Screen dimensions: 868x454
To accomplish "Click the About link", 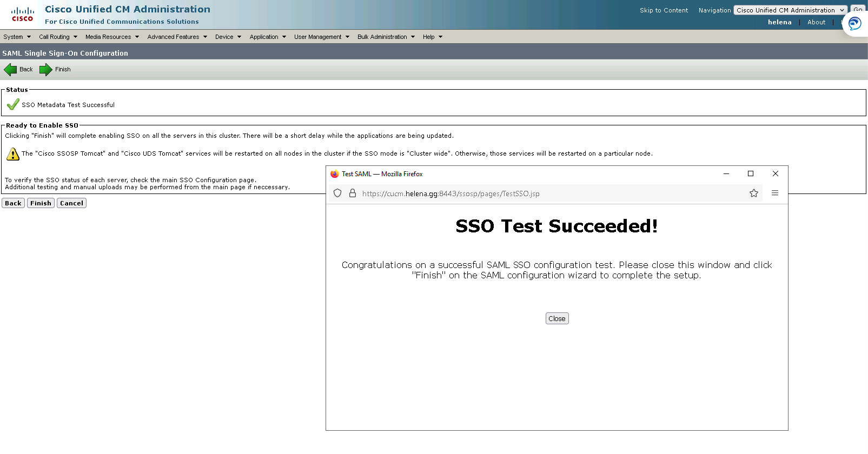I will click(816, 22).
